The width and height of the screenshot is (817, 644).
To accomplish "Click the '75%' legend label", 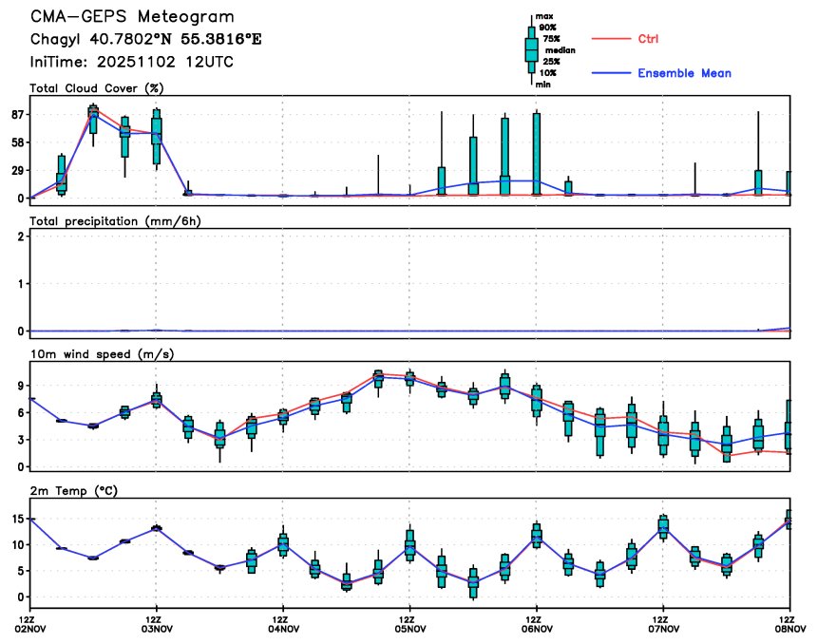I will click(x=551, y=39).
